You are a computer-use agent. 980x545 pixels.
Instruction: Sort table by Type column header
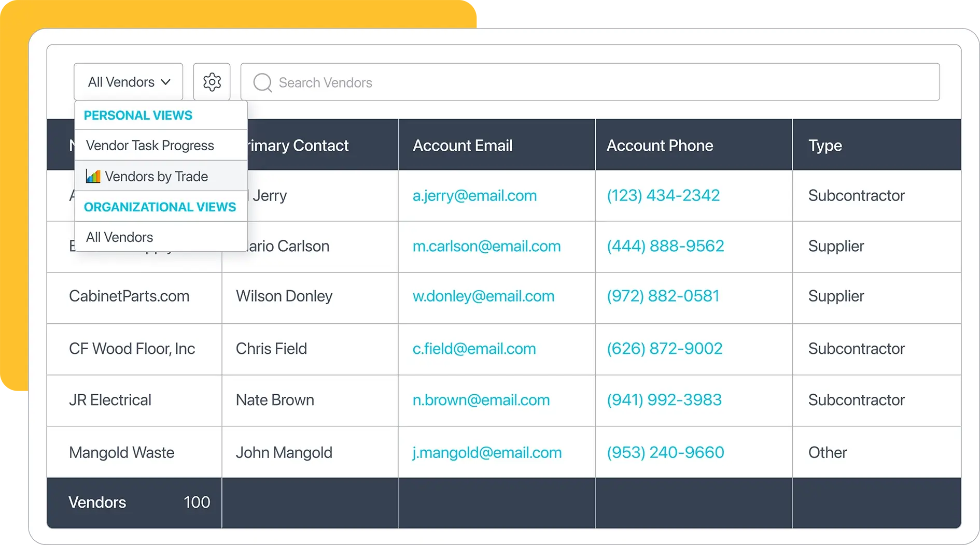point(824,146)
